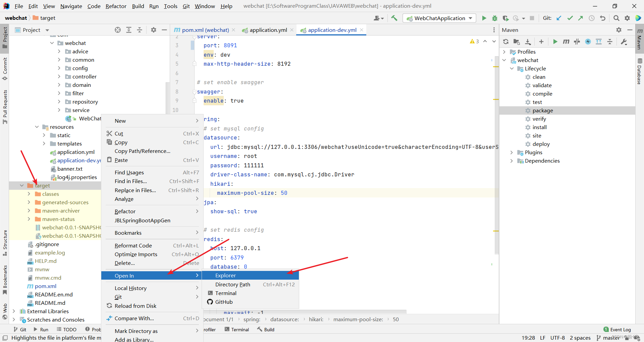
Task: Run WebChatApplication with green play button
Action: pos(484,18)
